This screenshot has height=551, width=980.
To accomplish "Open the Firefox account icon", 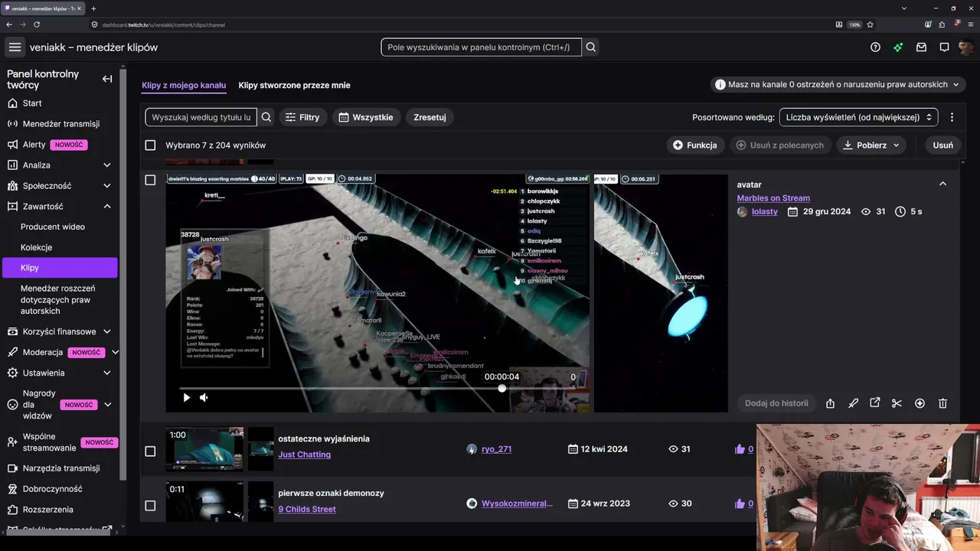I will 927,24.
